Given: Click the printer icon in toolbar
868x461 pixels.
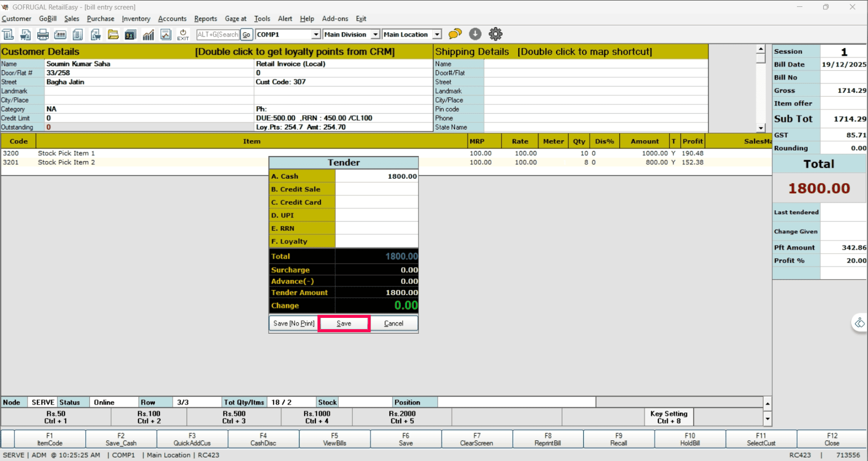Looking at the screenshot, I should click(x=43, y=35).
